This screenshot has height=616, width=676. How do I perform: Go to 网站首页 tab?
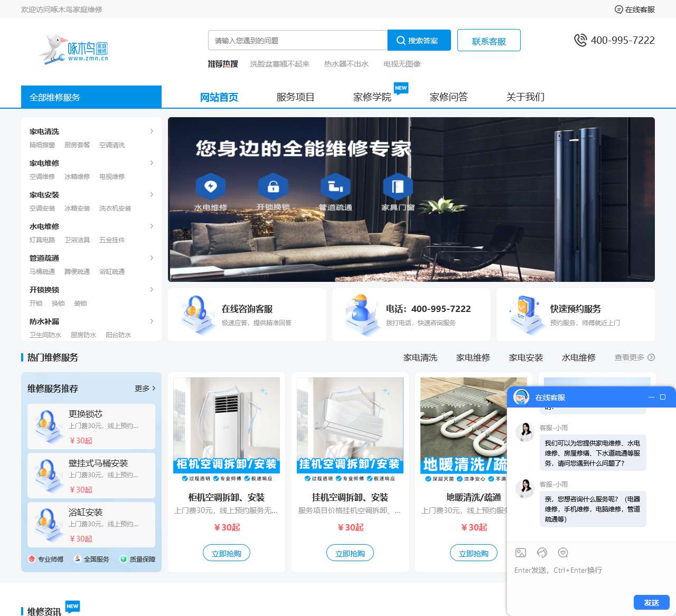pos(219,97)
